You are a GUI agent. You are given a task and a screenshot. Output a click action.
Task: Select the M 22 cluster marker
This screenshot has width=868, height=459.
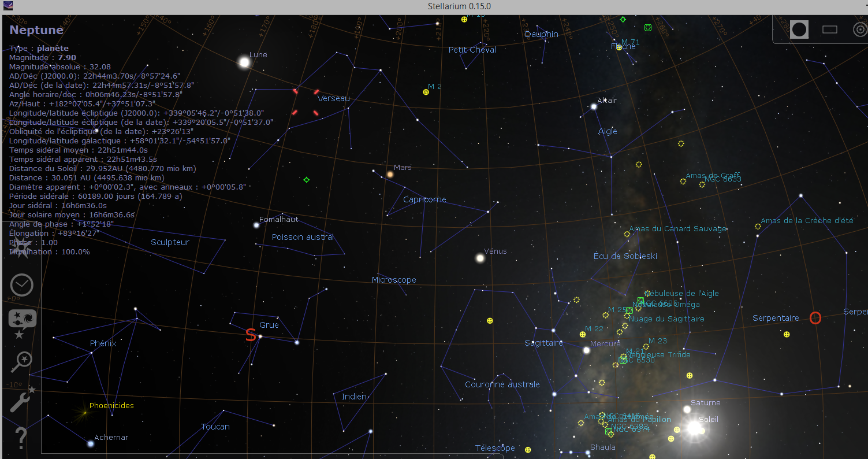(583, 334)
